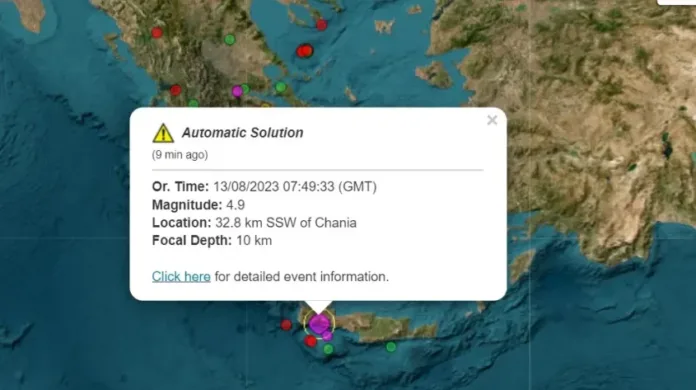696x390 pixels.
Task: Open the 'Click here' detailed event link
Action: coord(181,276)
